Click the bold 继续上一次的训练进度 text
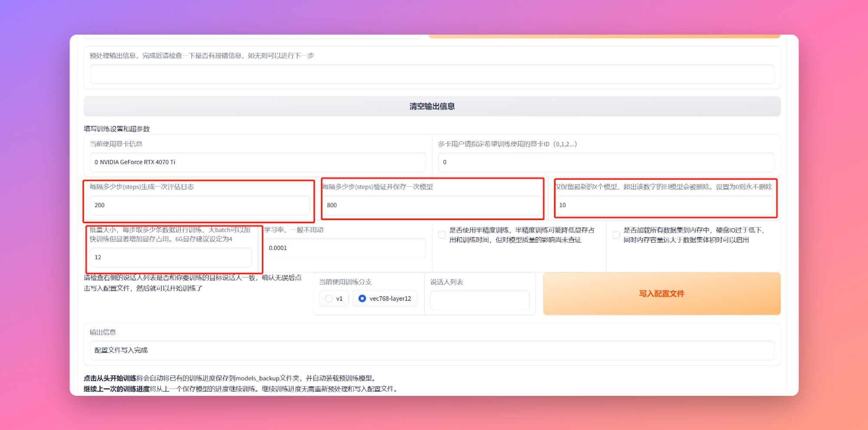The width and height of the screenshot is (868, 430). 116,389
